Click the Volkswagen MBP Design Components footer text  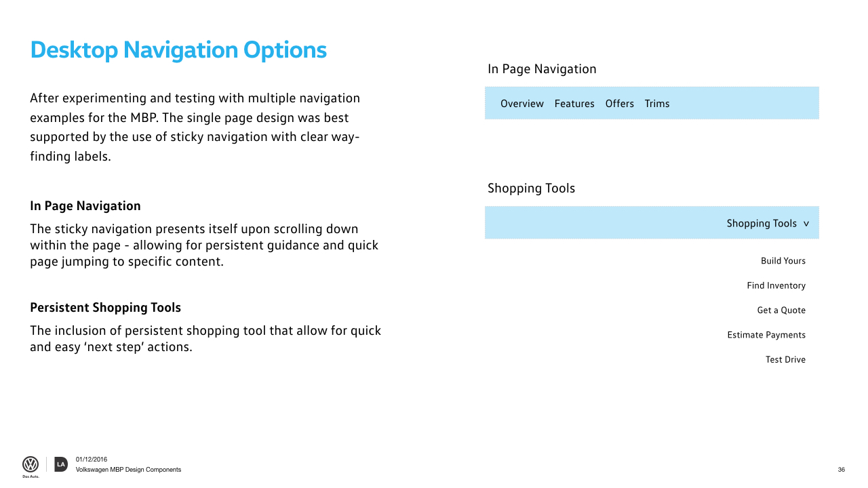[x=128, y=470]
